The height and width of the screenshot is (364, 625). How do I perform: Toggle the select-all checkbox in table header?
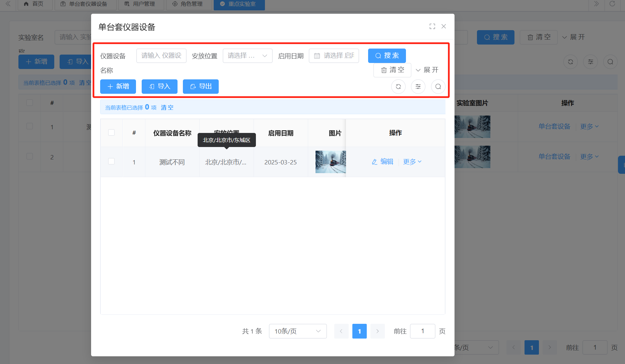[x=112, y=133]
